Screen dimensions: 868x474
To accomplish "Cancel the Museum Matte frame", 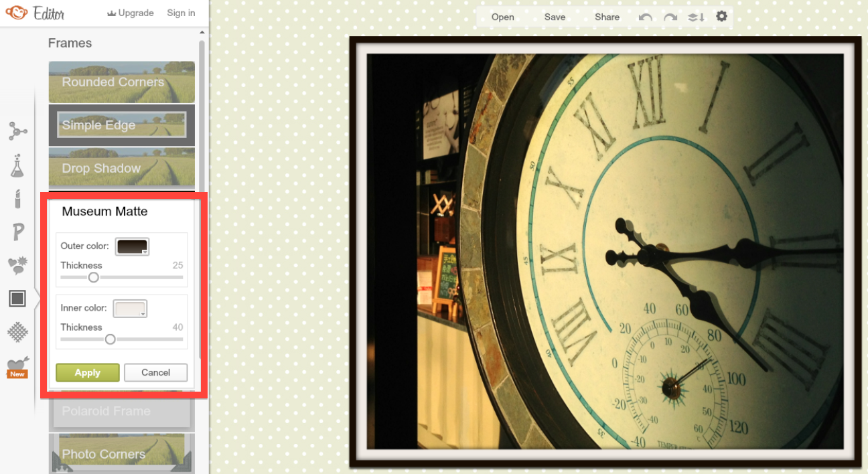I will tap(155, 372).
